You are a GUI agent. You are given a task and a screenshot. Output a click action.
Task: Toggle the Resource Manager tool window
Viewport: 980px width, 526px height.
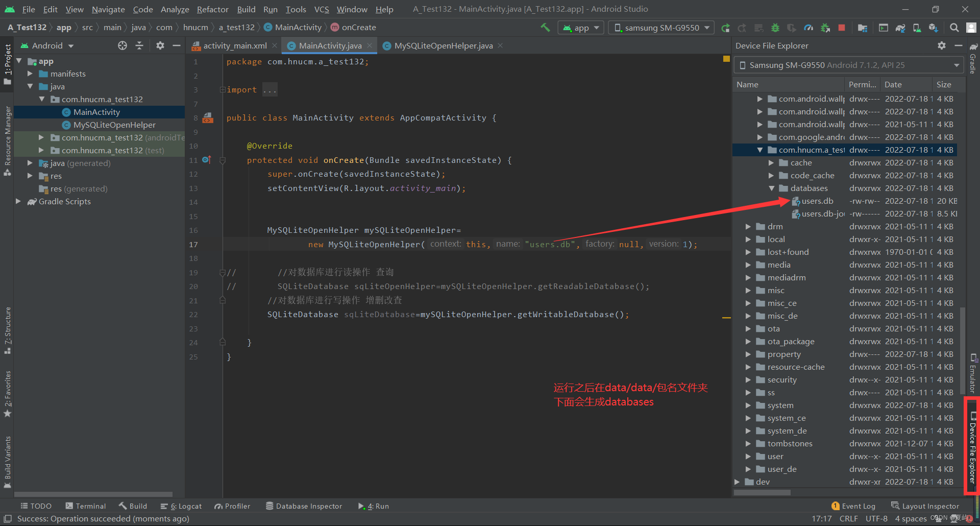(7, 141)
